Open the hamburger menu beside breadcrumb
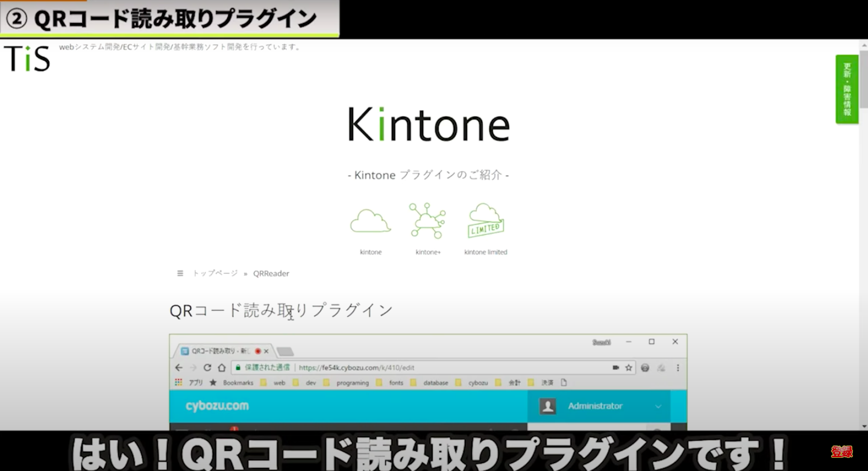The height and width of the screenshot is (471, 868). pos(180,273)
